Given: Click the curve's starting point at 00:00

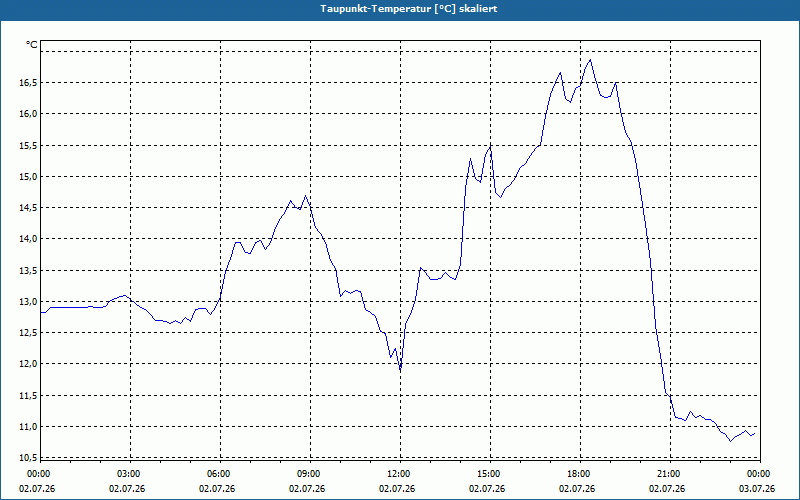Looking at the screenshot, I should click(41, 312).
